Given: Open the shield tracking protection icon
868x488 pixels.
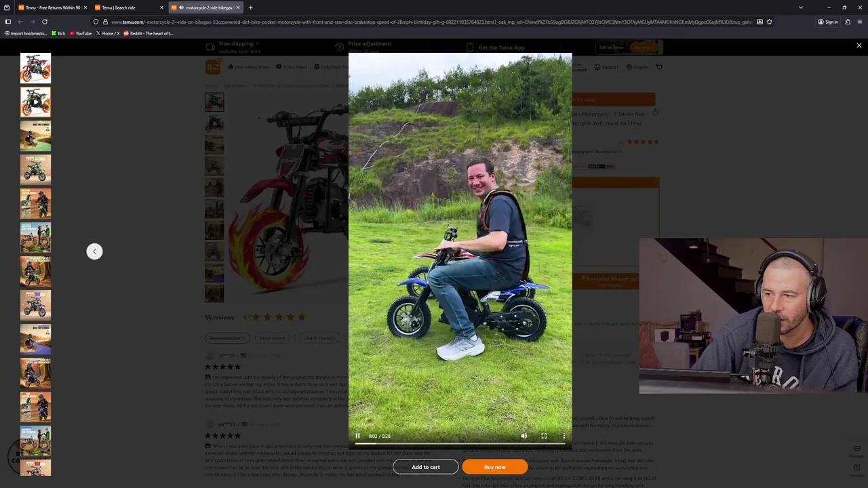Looking at the screenshot, I should tap(96, 22).
